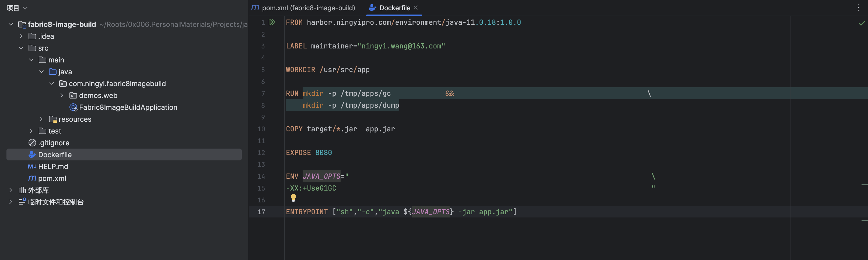Click the green inspection checkmark icon
The width and height of the screenshot is (868, 260).
[x=862, y=23]
